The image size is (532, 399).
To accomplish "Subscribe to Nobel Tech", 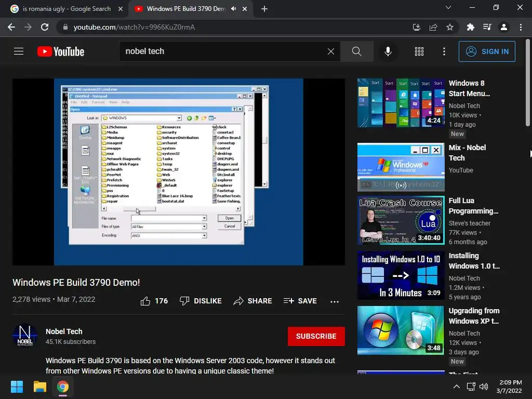I will point(316,336).
